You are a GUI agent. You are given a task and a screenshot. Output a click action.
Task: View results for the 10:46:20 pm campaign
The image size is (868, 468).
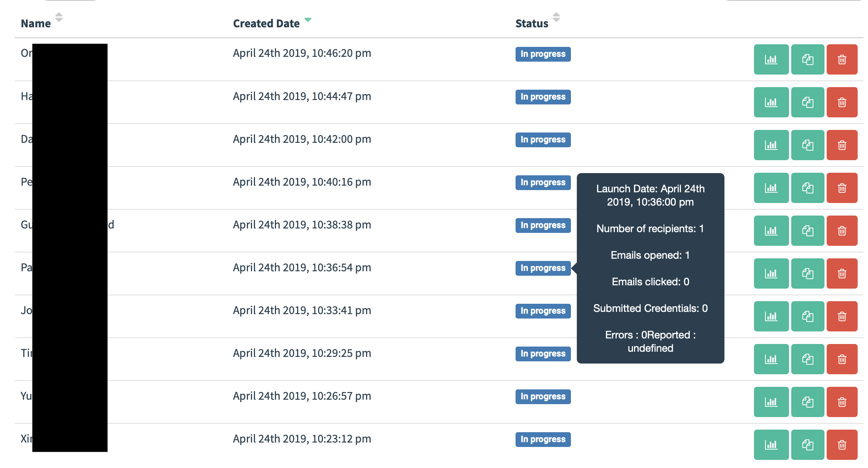pos(771,59)
